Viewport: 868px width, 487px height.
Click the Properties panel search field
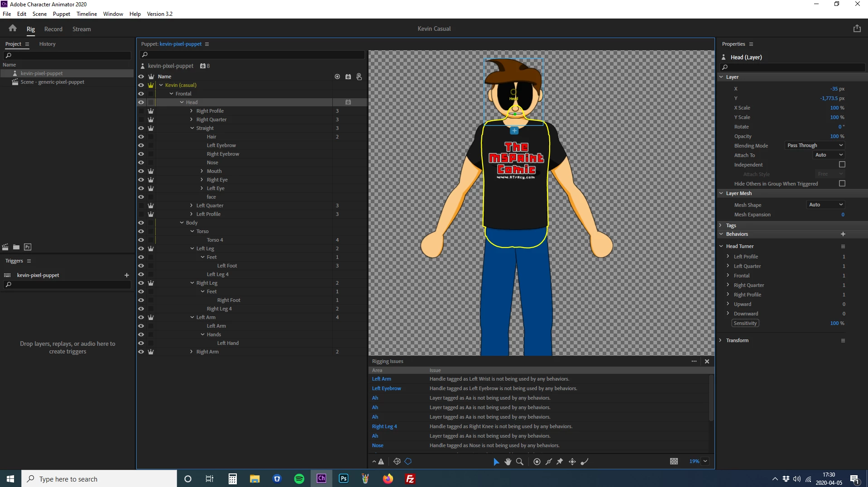pos(792,67)
